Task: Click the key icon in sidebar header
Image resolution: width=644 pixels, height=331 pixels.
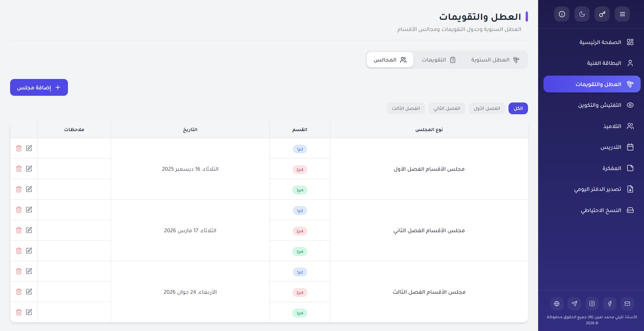Action: [602, 14]
